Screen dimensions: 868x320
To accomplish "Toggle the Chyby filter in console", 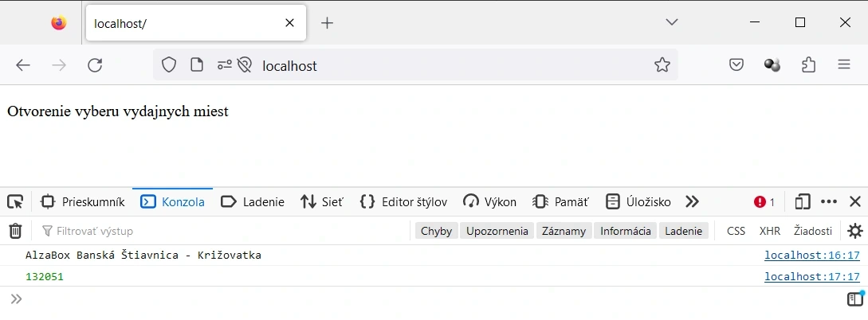I will (436, 231).
